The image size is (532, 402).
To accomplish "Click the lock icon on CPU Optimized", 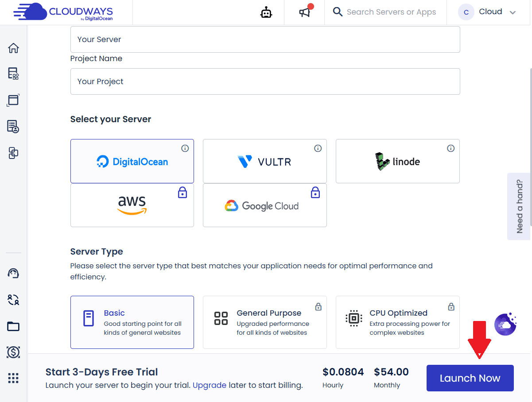I will [451, 306].
